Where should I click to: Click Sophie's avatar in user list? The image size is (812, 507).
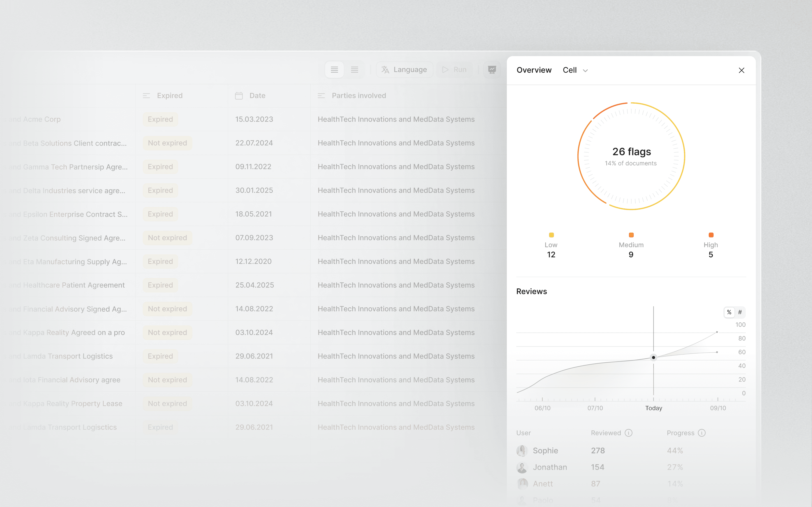click(x=522, y=451)
